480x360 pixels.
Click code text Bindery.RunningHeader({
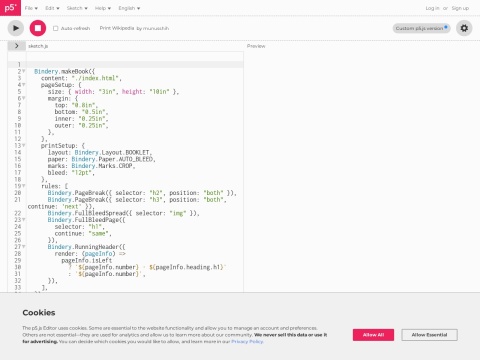click(86, 247)
